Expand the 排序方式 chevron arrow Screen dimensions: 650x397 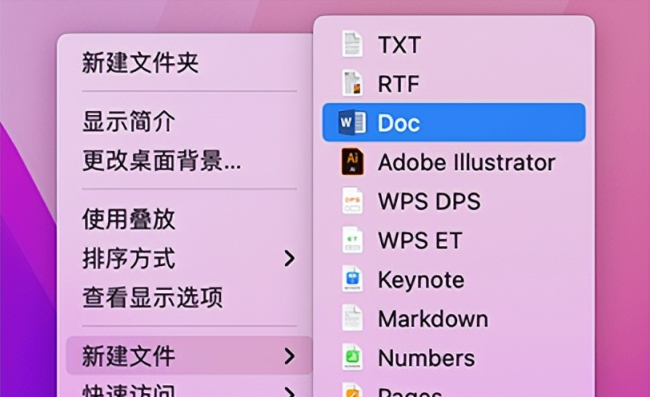coord(290,258)
